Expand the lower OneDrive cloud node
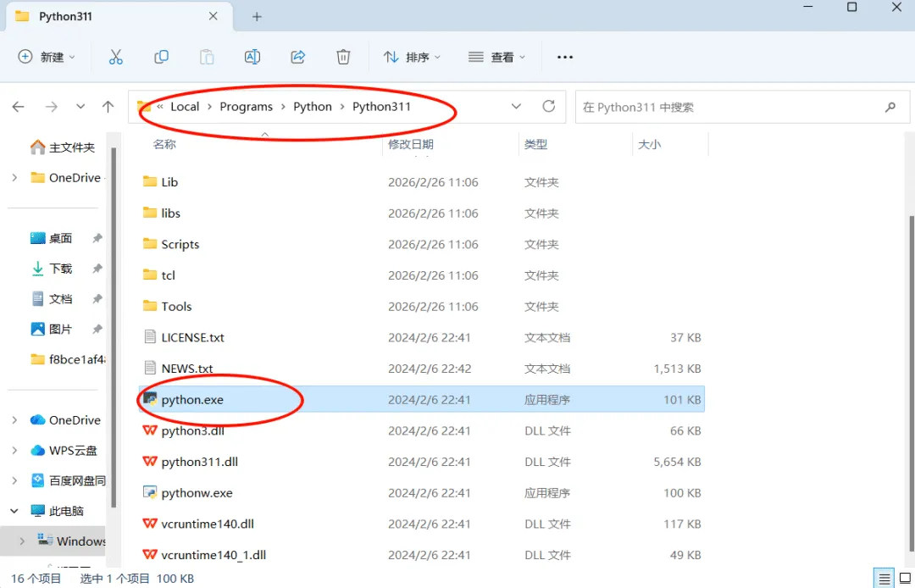Image resolution: width=915 pixels, height=588 pixels. click(14, 420)
